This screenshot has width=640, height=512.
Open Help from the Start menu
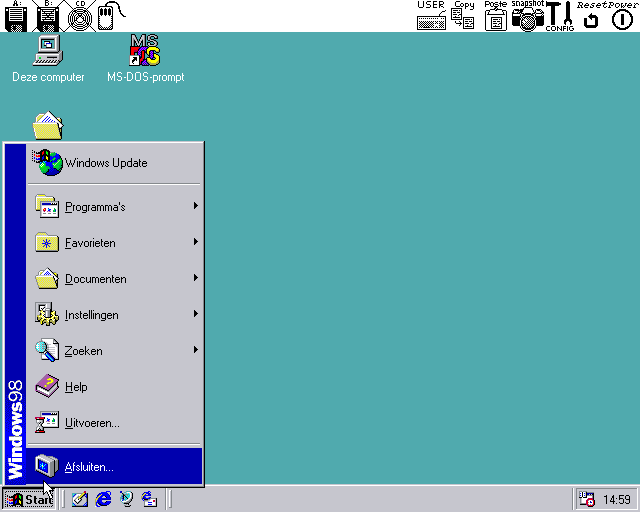114,387
